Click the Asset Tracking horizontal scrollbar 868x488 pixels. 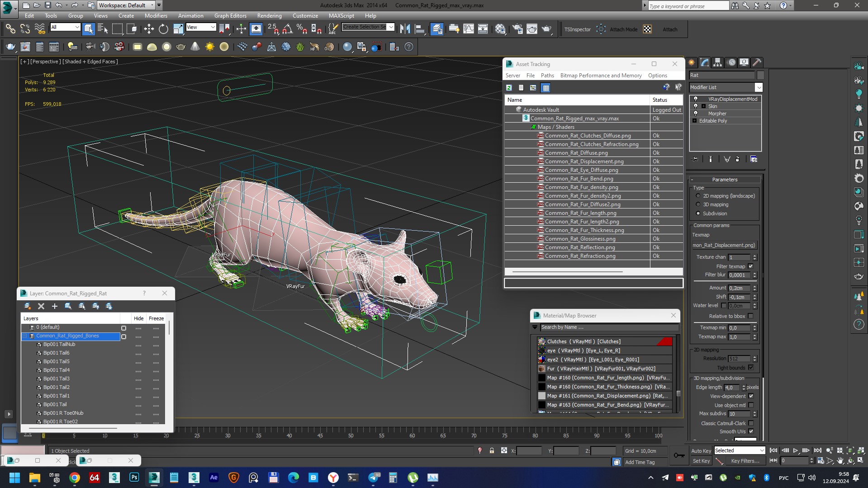(x=568, y=272)
